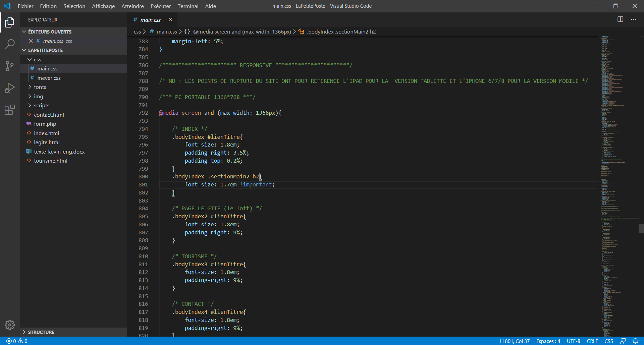Open the Extensions view
The width and height of the screenshot is (644, 345).
10,110
